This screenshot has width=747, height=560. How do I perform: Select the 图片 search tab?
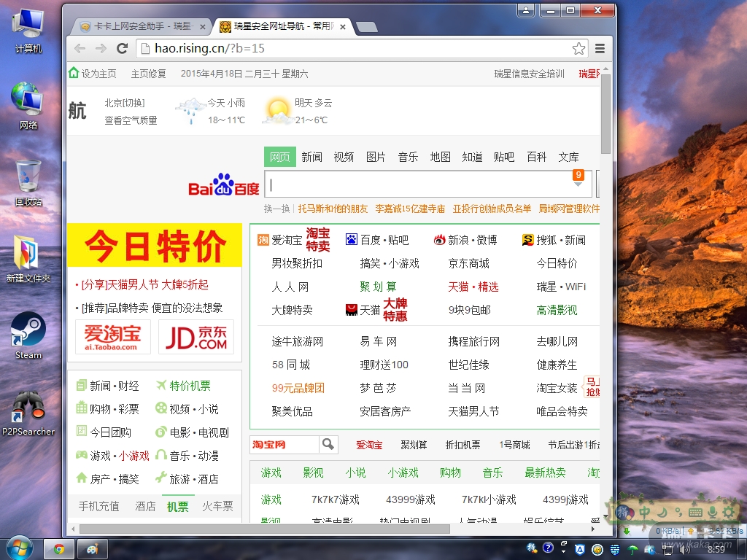[x=376, y=157]
